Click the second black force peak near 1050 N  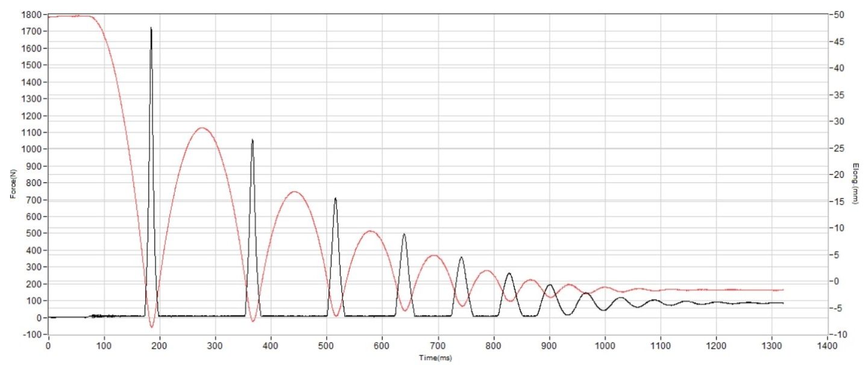click(x=252, y=140)
